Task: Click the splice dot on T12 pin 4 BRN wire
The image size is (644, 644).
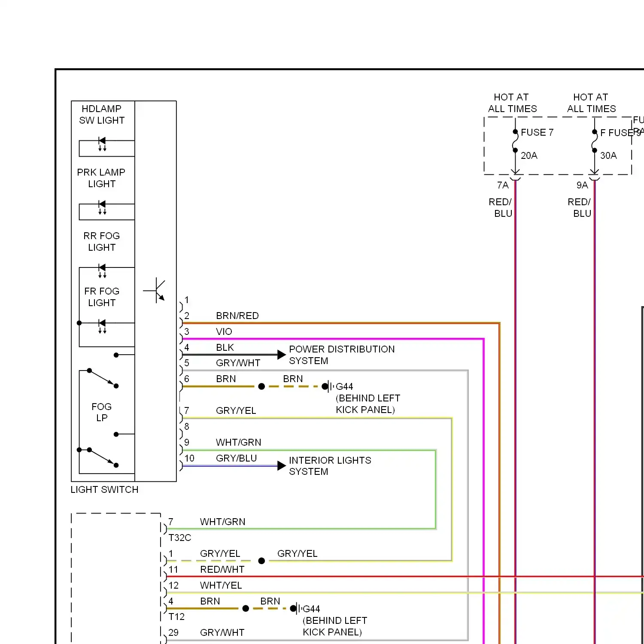Action: pos(246,608)
